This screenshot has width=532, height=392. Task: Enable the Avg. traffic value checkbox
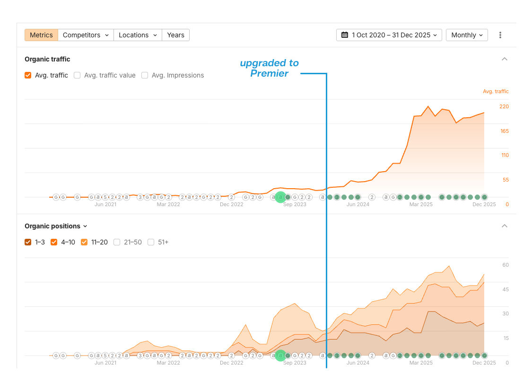tap(77, 75)
